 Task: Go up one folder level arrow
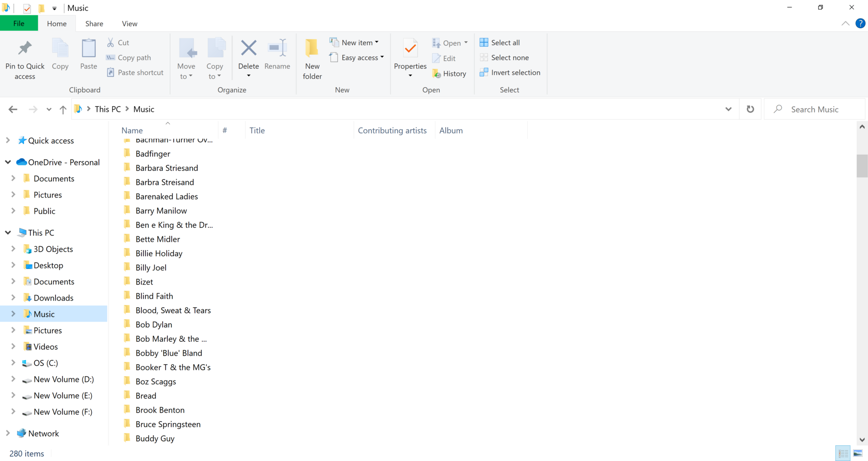(63, 109)
